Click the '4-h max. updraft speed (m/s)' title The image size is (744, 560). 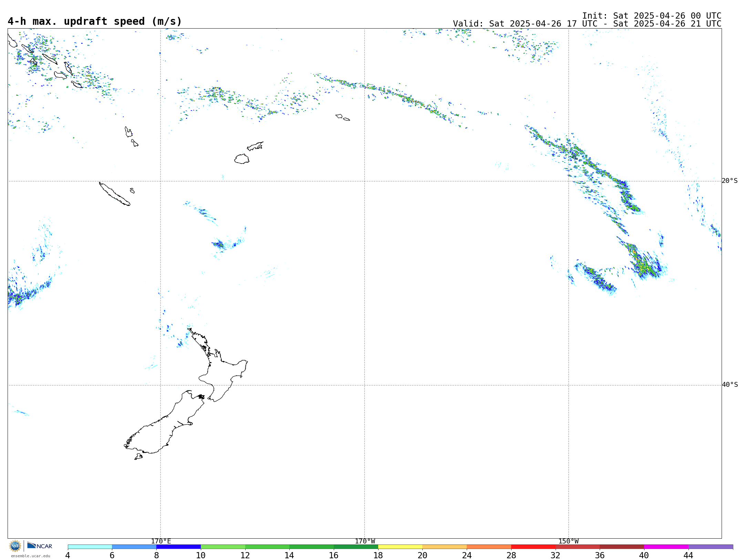coord(95,21)
